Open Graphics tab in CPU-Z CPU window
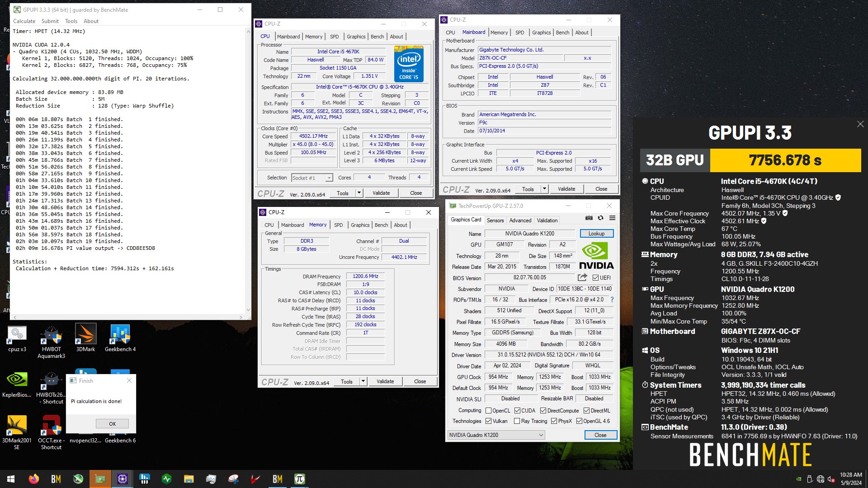This screenshot has width=868, height=488. 356,37
